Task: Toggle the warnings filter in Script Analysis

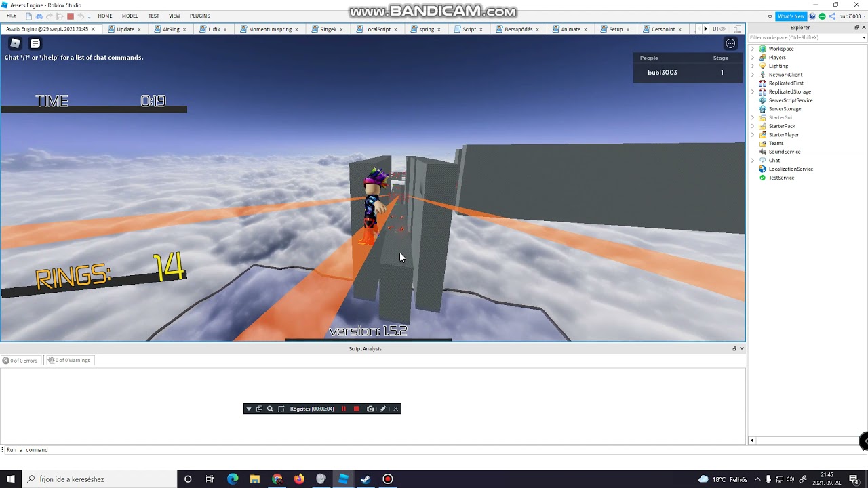Action: (68, 361)
